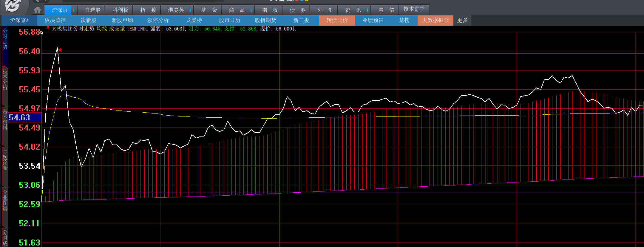Open 业绩预告 page
Screen dimensions: 644x247
(x=373, y=20)
